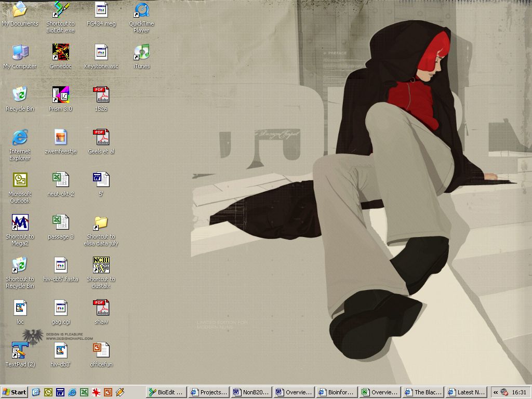The width and height of the screenshot is (532, 399).
Task: Launch Internet Explorer from the Quick Launch bar
Action: point(72,392)
